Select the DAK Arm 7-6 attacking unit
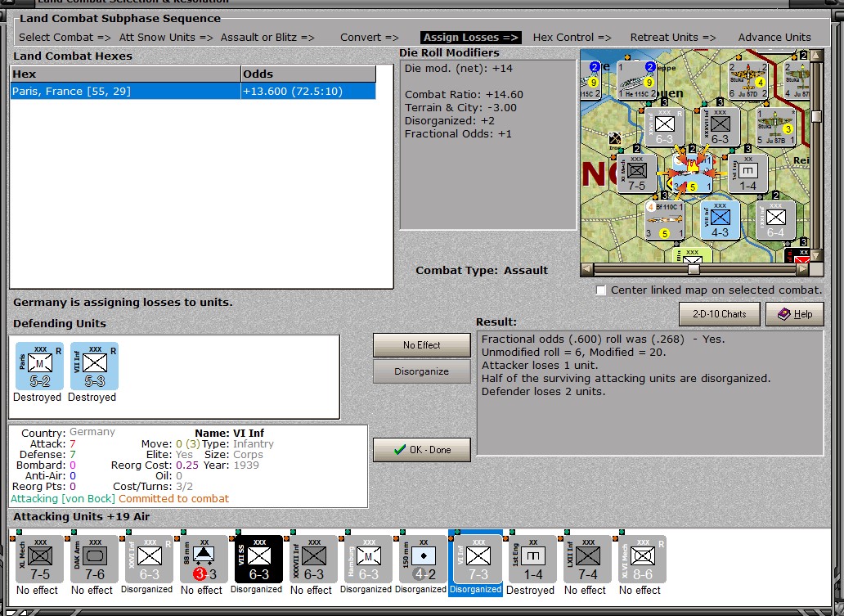844x616 pixels. (95, 559)
